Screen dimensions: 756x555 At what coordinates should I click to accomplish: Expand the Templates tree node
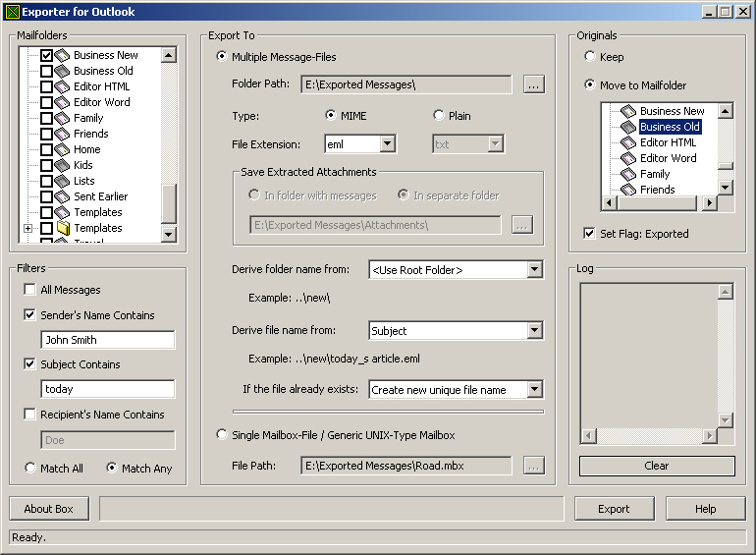pos(28,228)
